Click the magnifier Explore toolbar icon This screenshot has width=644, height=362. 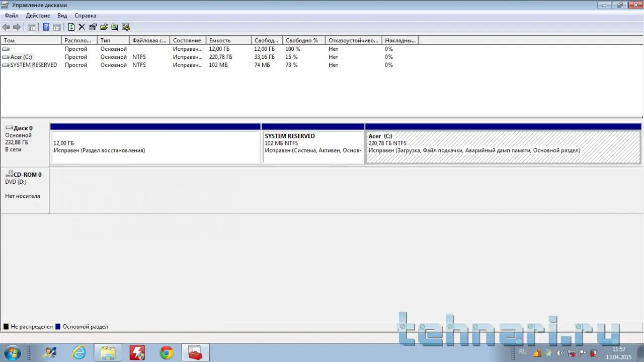[x=115, y=27]
